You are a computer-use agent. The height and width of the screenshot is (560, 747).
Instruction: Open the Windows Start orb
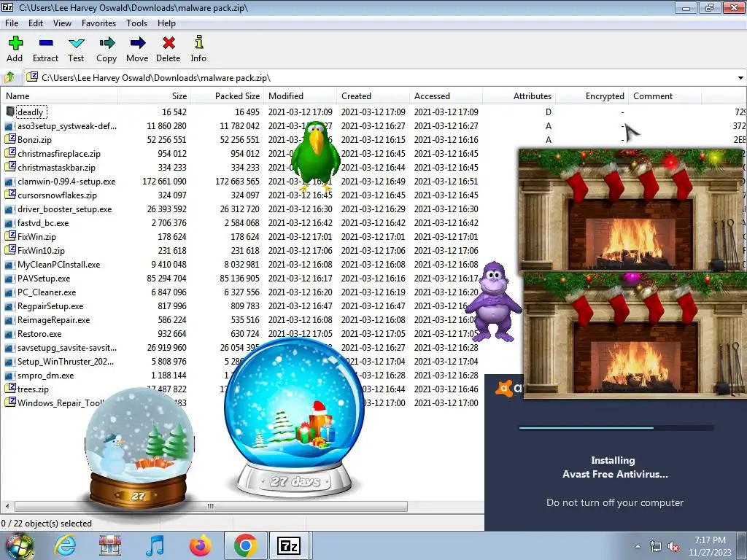click(x=20, y=545)
